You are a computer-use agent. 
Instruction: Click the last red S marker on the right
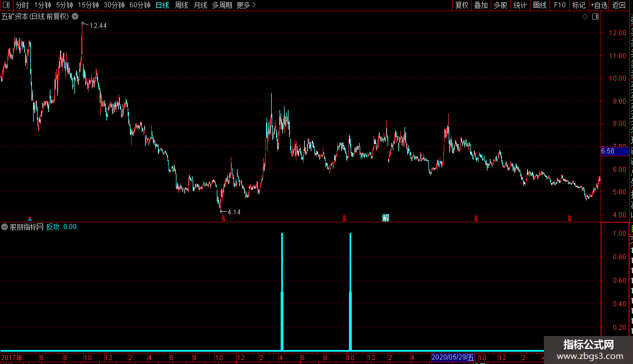tap(570, 218)
